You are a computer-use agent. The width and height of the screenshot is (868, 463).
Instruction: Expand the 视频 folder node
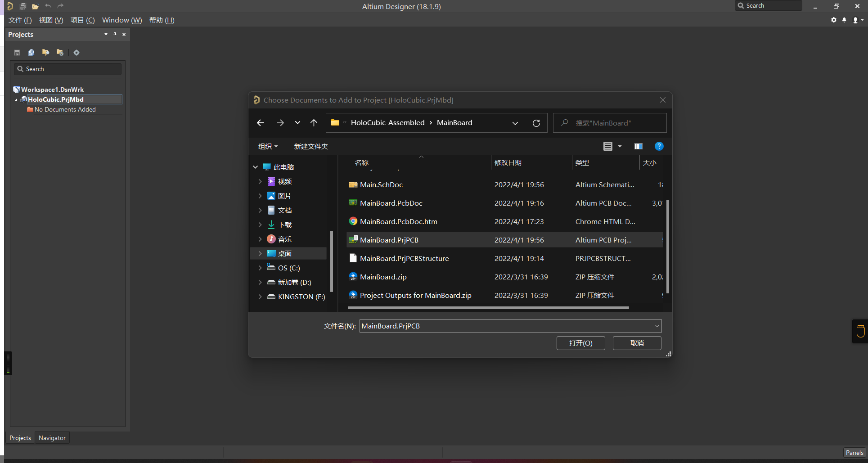[260, 181]
